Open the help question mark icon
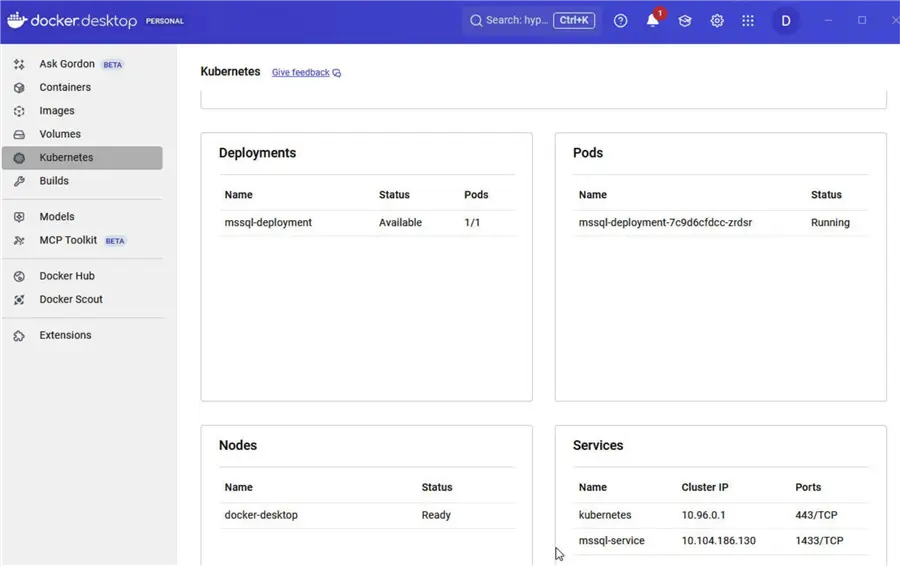900x566 pixels. pyautogui.click(x=620, y=21)
